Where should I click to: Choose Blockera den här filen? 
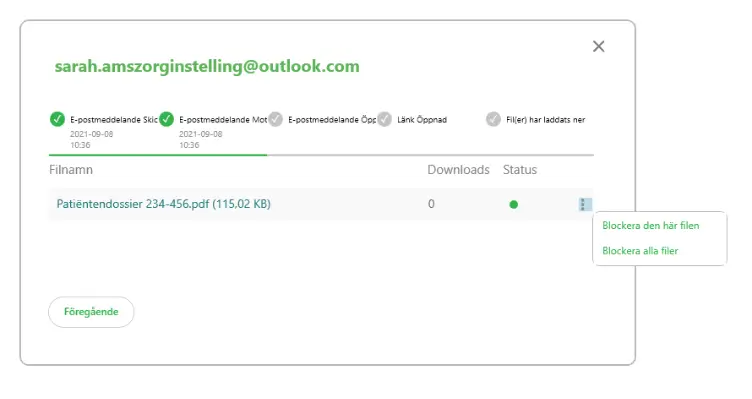(651, 225)
